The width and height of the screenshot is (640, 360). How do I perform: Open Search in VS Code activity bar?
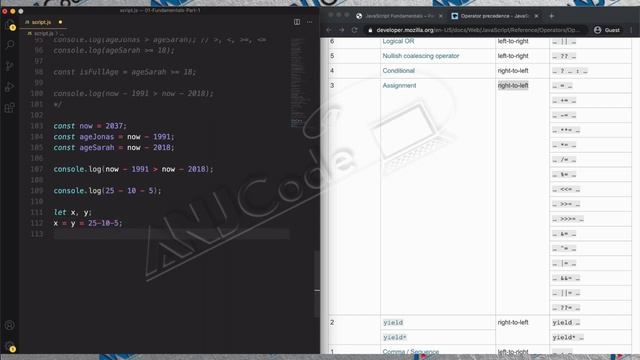[10, 44]
